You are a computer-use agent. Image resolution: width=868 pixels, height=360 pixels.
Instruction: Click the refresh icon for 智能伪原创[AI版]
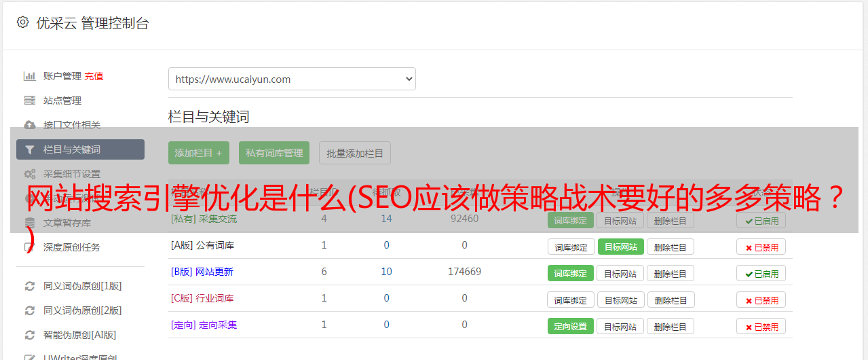click(x=29, y=335)
